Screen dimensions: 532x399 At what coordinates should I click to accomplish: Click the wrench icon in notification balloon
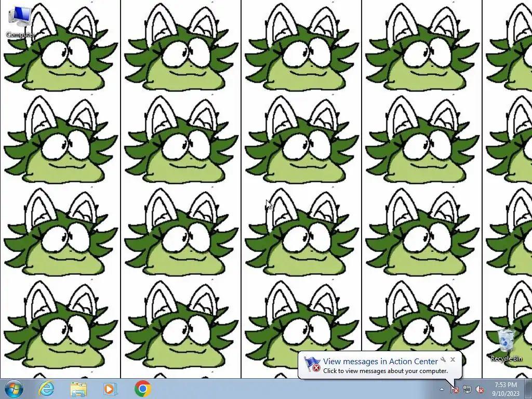pos(443,360)
